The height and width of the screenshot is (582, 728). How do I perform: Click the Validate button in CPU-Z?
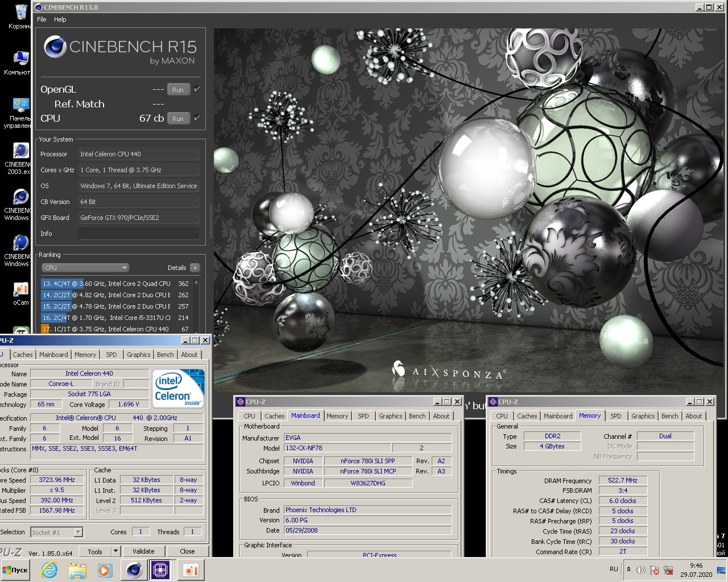coord(143,551)
